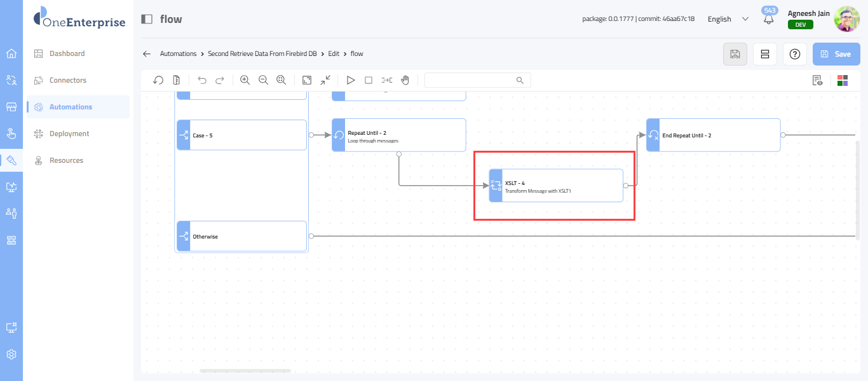This screenshot has height=381, width=868.
Task: Click the help question mark button
Action: [794, 54]
